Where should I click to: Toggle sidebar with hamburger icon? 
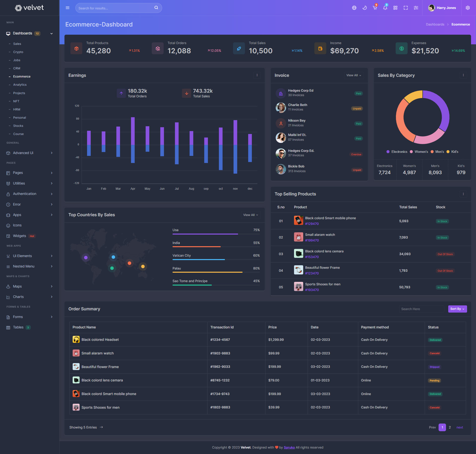pyautogui.click(x=67, y=8)
